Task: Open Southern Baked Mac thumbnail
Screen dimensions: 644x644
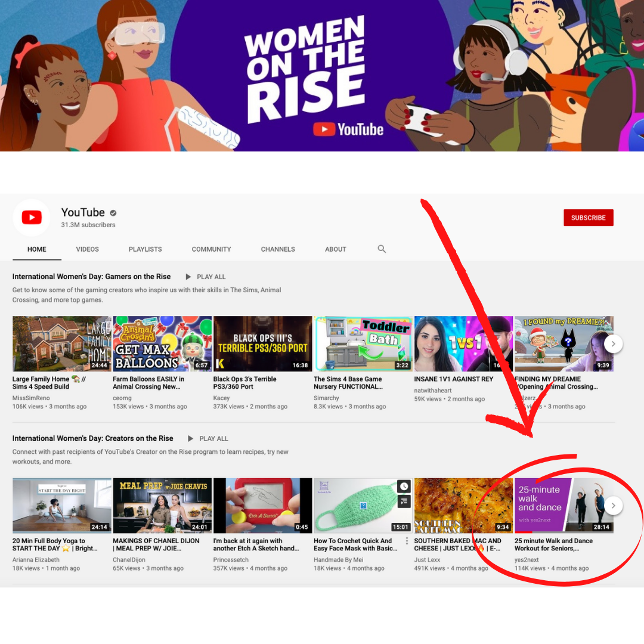Action: tap(464, 506)
